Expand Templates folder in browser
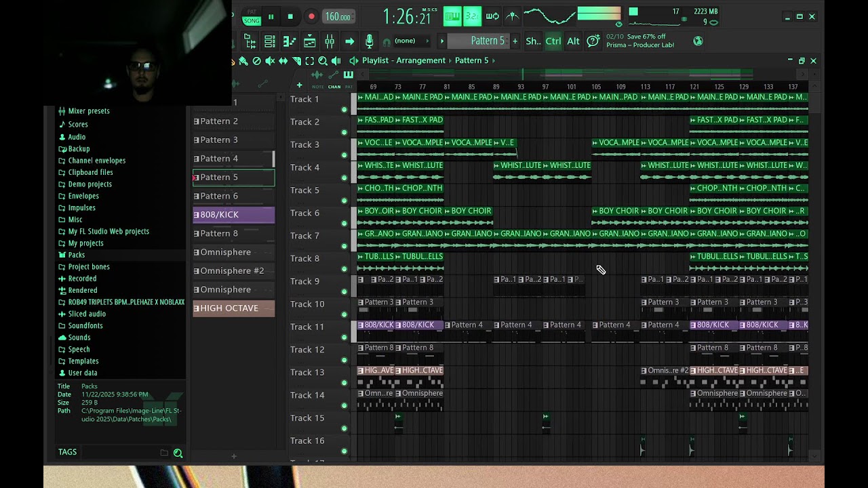This screenshot has height=488, width=868. (x=78, y=361)
